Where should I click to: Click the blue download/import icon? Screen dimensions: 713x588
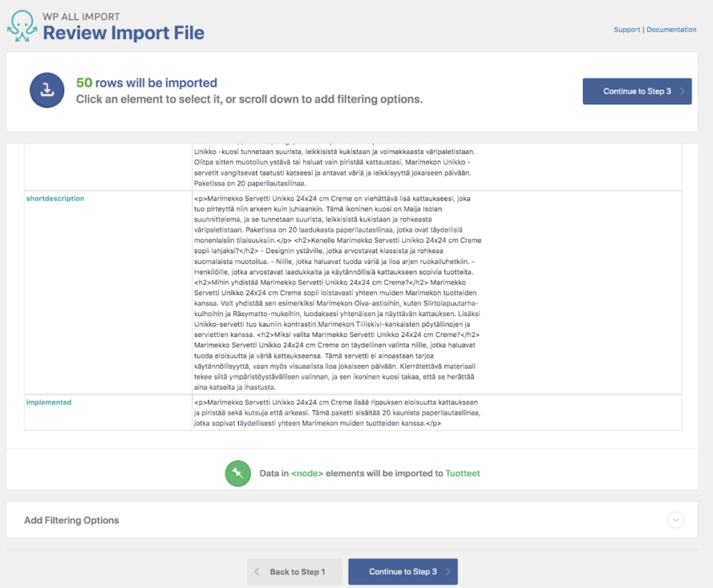click(46, 90)
